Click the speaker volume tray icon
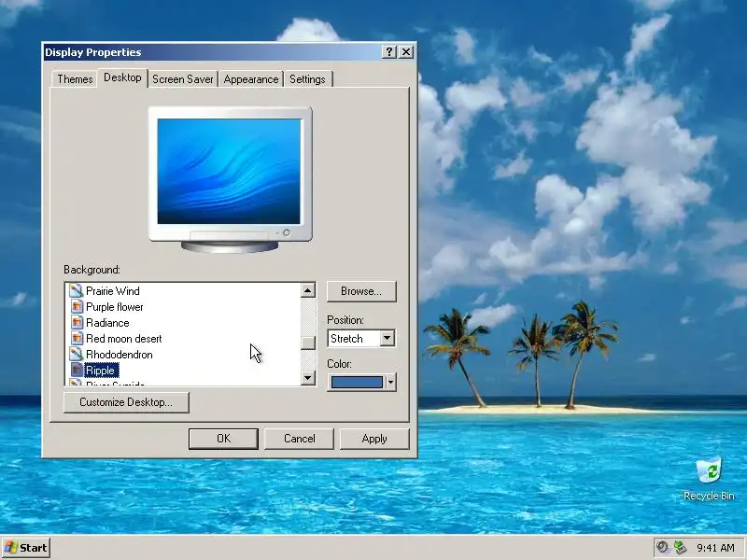The height and width of the screenshot is (560, 747). click(x=662, y=547)
